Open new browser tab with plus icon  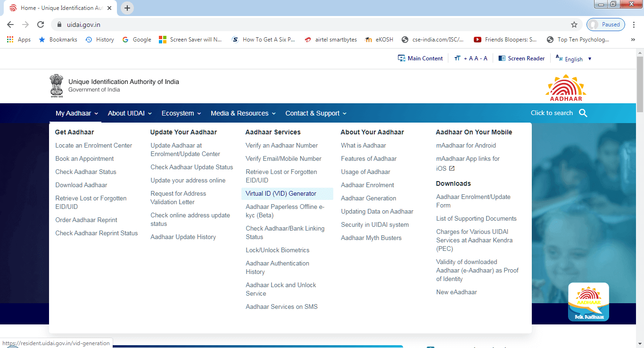click(127, 8)
